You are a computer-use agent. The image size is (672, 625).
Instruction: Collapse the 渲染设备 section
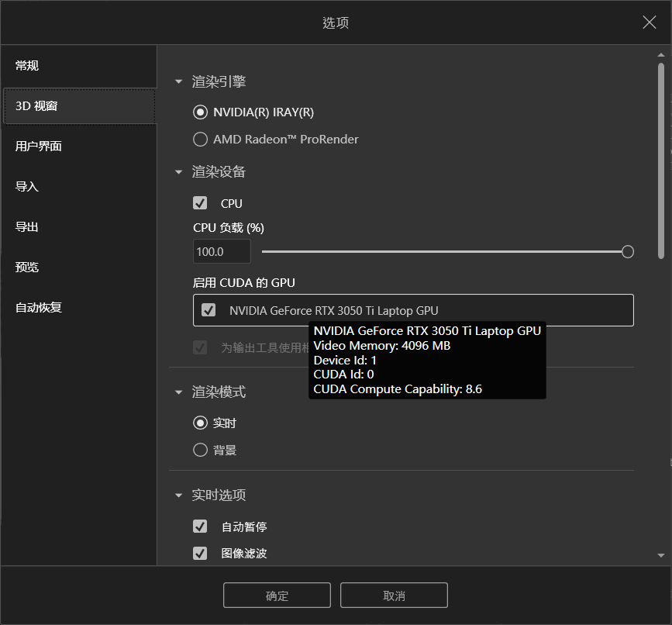(179, 172)
